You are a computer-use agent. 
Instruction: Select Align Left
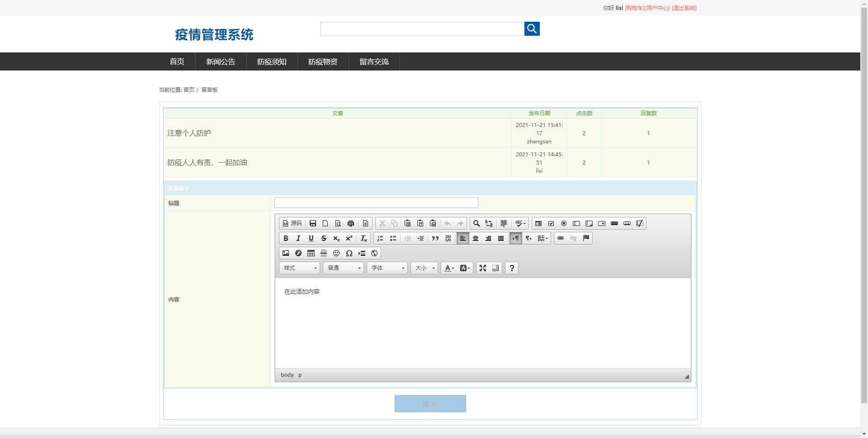[x=463, y=238]
